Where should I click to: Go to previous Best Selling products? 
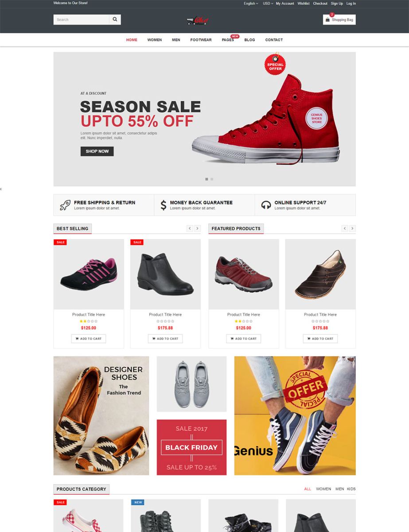[x=190, y=228]
